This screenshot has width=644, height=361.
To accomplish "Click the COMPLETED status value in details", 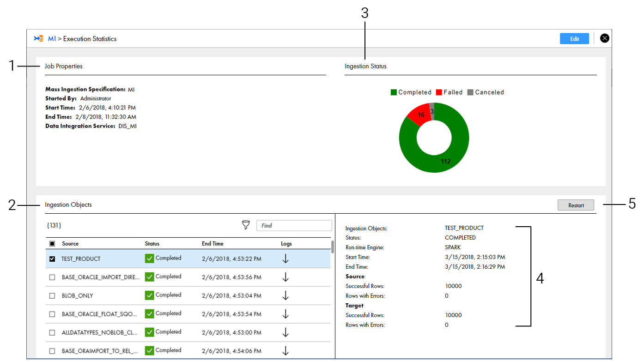I will click(x=460, y=238).
